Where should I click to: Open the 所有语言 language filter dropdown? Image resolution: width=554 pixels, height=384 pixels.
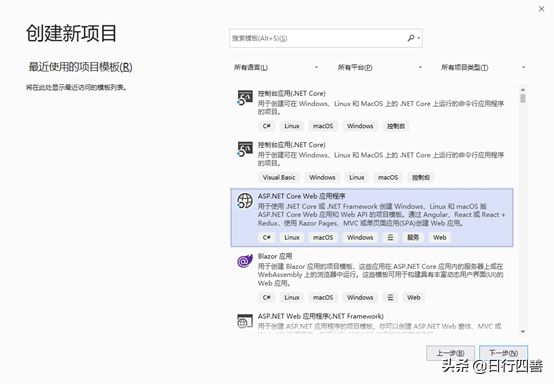click(276, 67)
